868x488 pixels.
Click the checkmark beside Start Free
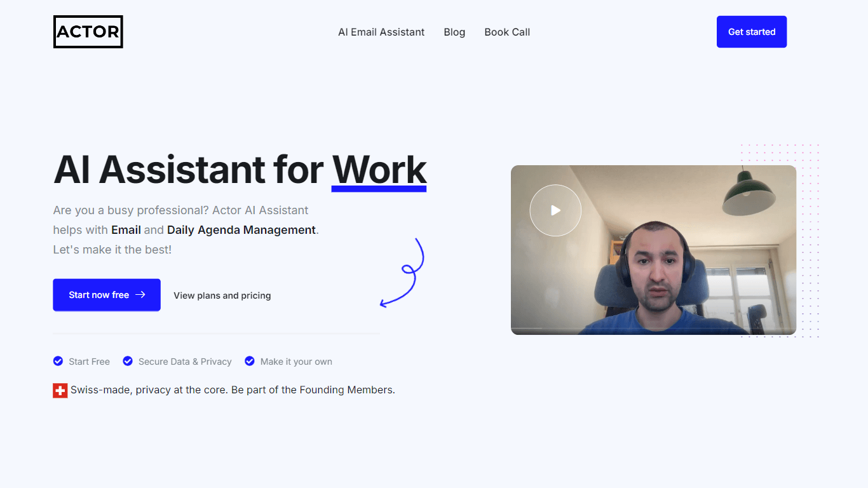pyautogui.click(x=58, y=361)
